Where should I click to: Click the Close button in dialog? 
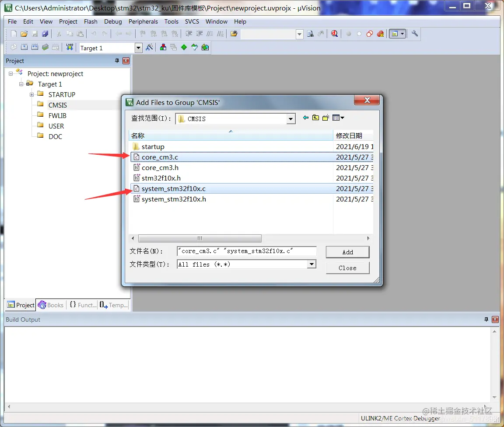[347, 268]
